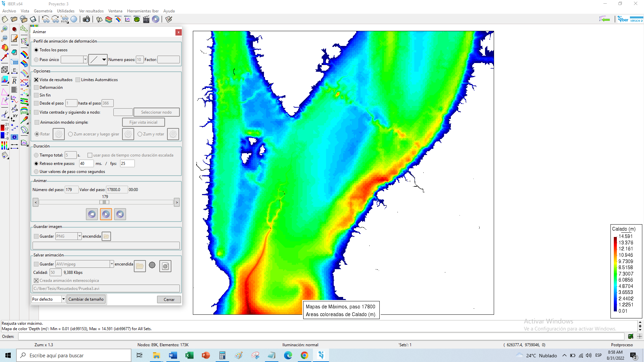The width and height of the screenshot is (644, 362).
Task: Click the green toggle pre/post process icon
Action: (604, 19)
